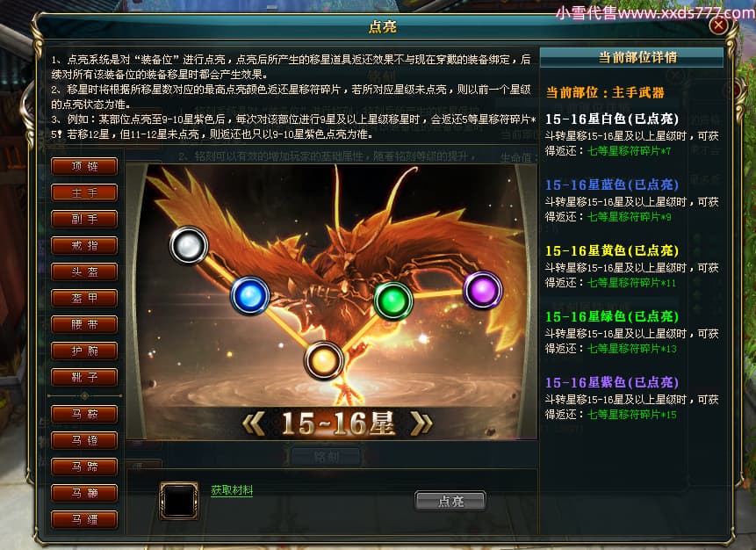
Task: Select the 靴子 slot tab
Action: (84, 377)
